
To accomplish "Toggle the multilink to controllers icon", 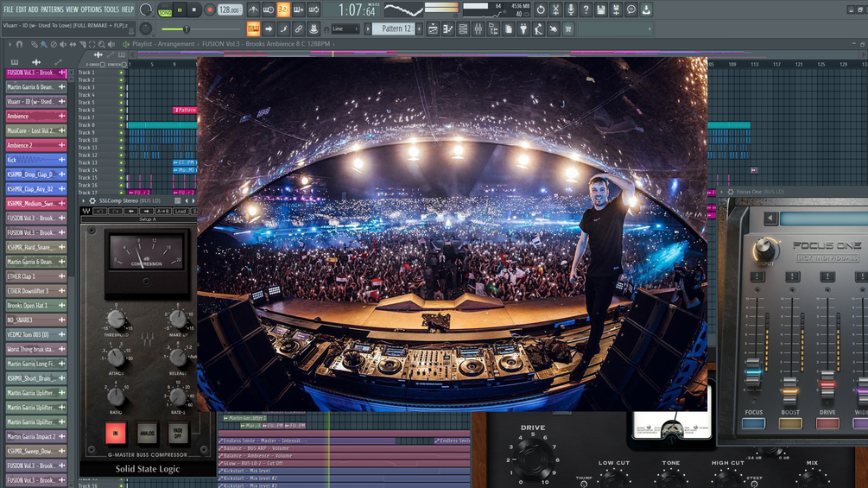I will pos(298,29).
